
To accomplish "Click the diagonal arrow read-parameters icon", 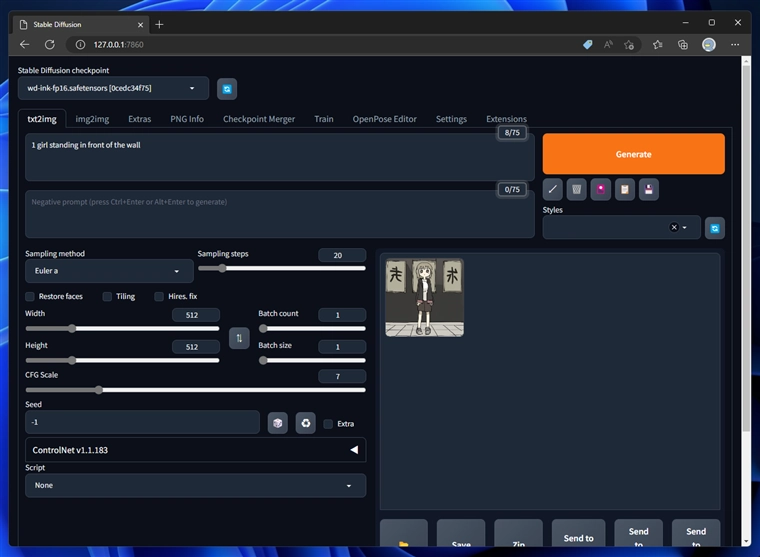I will click(x=552, y=189).
